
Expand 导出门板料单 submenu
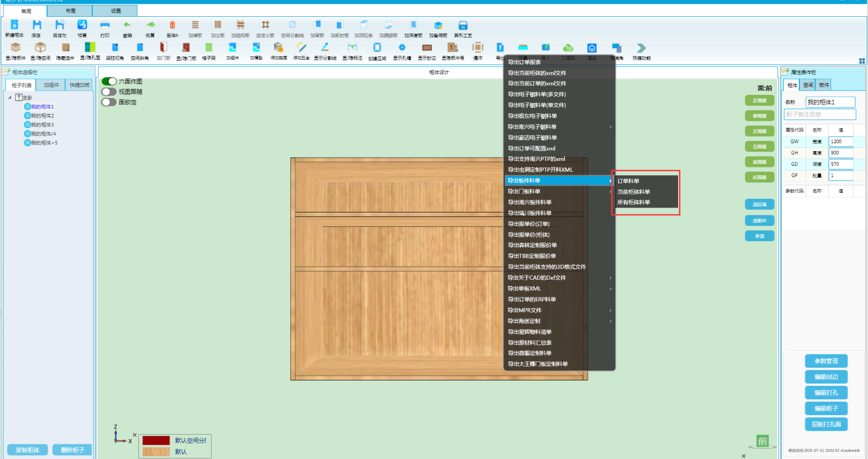pyautogui.click(x=559, y=191)
